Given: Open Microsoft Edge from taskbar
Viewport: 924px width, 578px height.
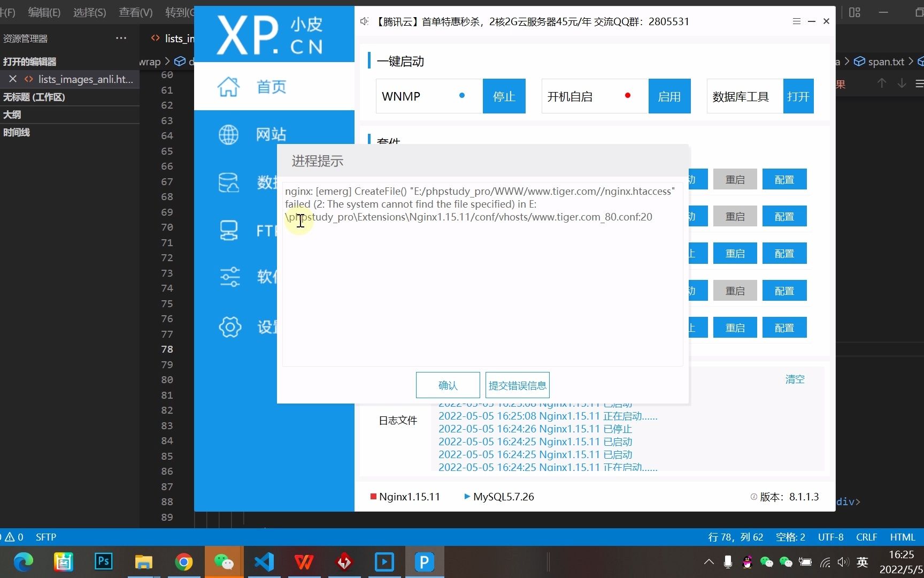Looking at the screenshot, I should point(24,562).
